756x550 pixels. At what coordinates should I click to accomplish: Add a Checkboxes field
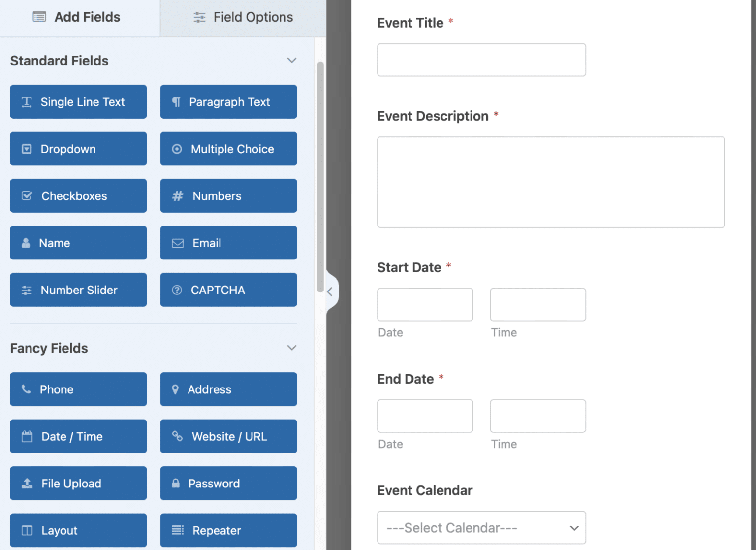(78, 195)
